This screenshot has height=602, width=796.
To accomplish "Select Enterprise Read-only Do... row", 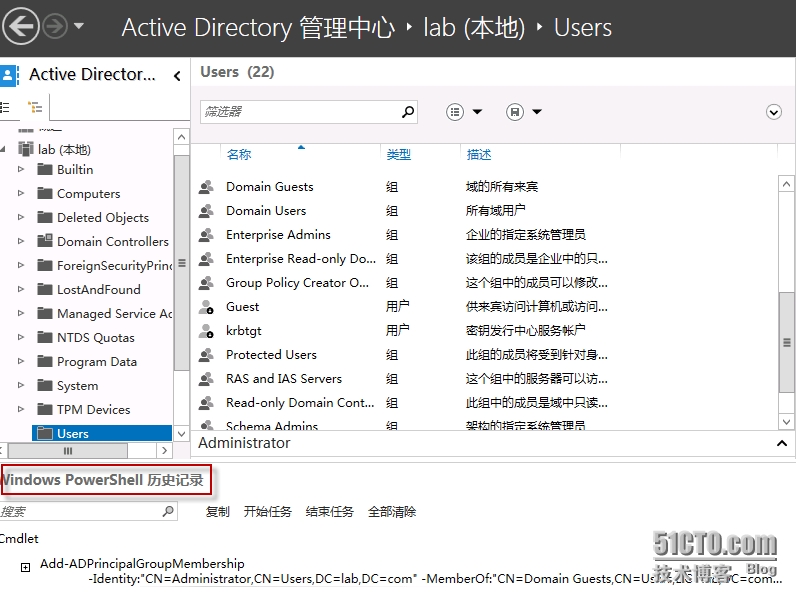I will (x=483, y=259).
